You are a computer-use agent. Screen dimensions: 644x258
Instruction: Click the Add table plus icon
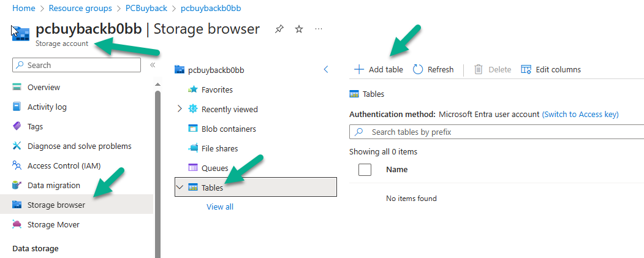pyautogui.click(x=359, y=69)
